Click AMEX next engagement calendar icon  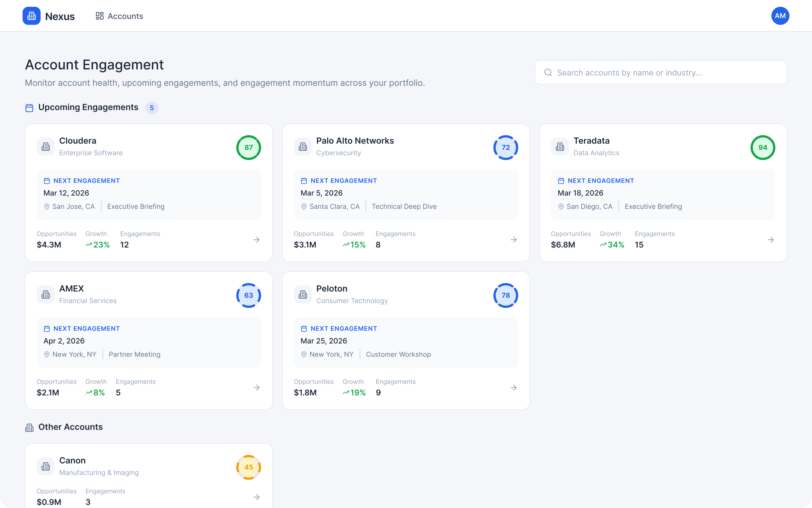(x=47, y=329)
